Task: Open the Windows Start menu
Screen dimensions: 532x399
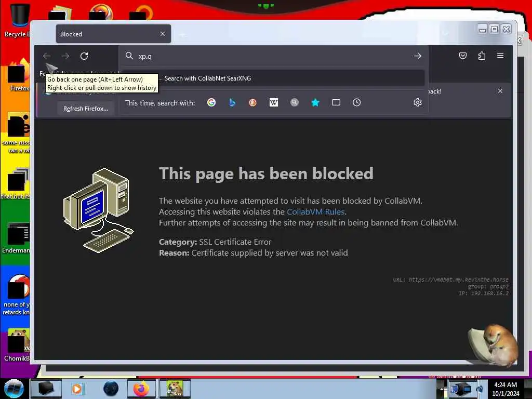Action: [x=14, y=389]
